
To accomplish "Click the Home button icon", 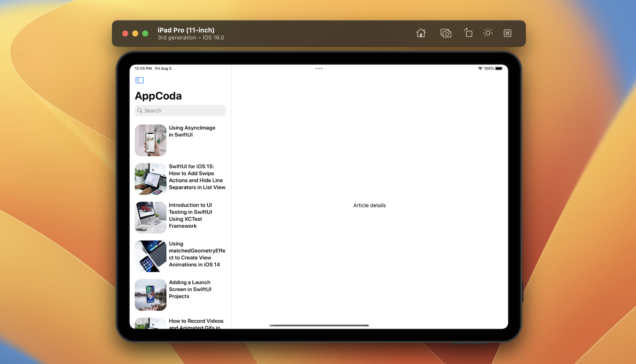I will click(x=420, y=33).
